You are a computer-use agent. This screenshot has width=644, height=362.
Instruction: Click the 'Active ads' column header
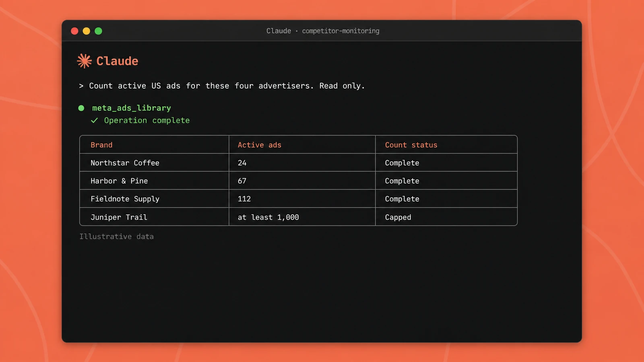pyautogui.click(x=260, y=145)
